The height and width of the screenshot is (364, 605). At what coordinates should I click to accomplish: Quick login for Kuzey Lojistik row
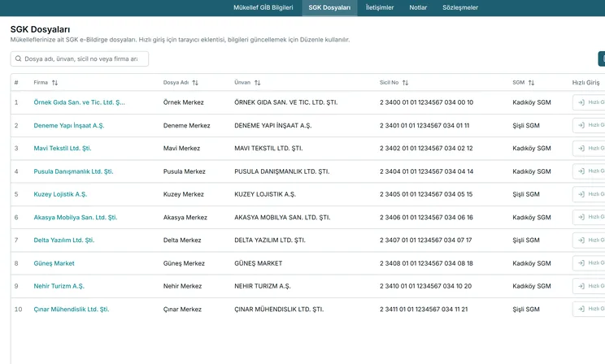[589, 194]
